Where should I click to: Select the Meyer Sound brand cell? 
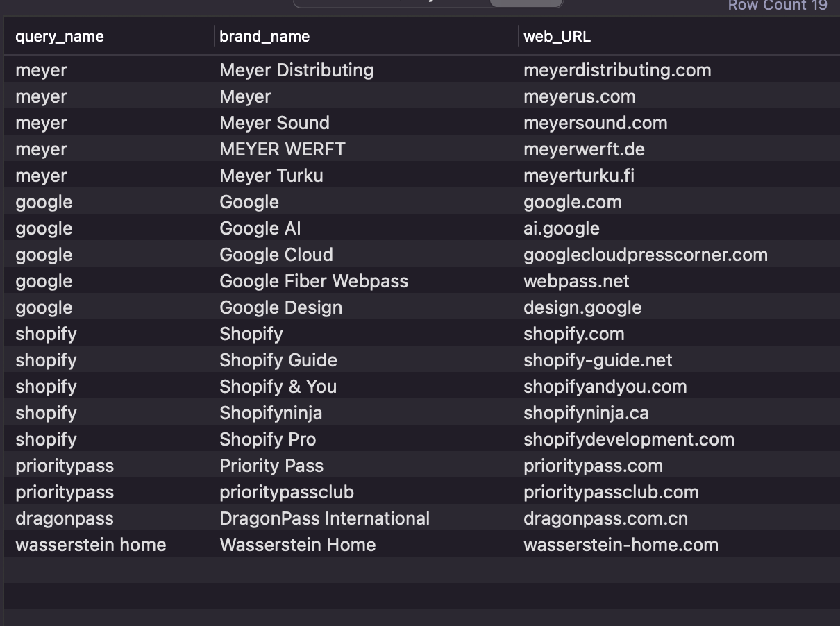pos(274,123)
